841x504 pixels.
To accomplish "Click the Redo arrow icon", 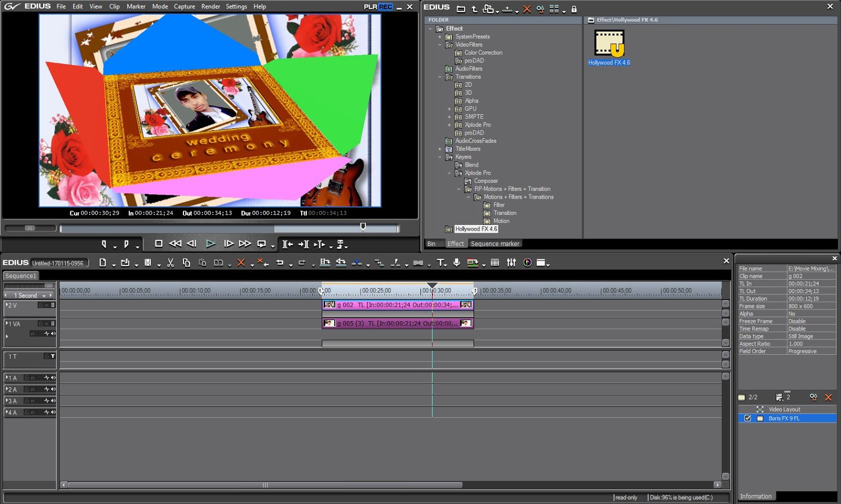I will click(x=302, y=263).
